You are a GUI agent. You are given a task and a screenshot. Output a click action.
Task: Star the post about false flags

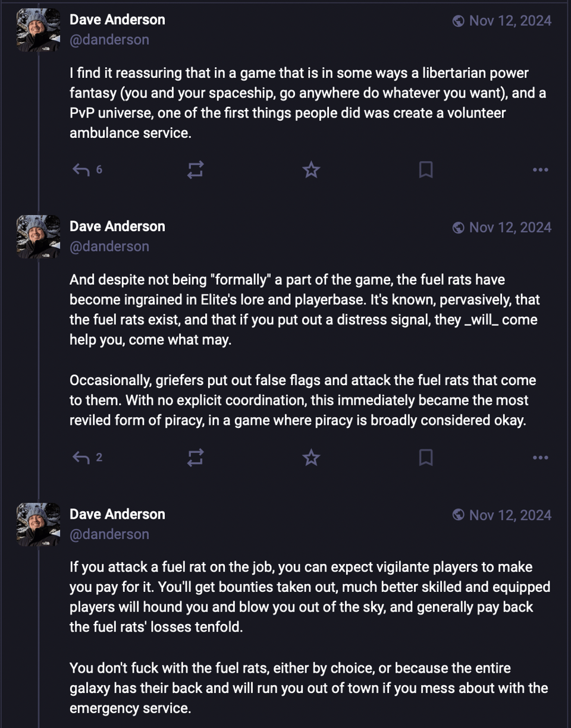pyautogui.click(x=311, y=458)
